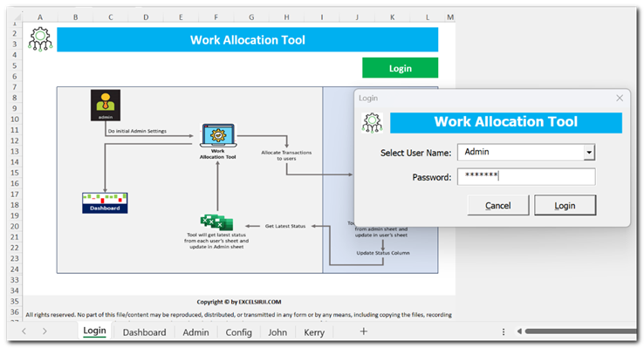The image size is (644, 348).
Task: Select column F header
Action: pyautogui.click(x=216, y=17)
